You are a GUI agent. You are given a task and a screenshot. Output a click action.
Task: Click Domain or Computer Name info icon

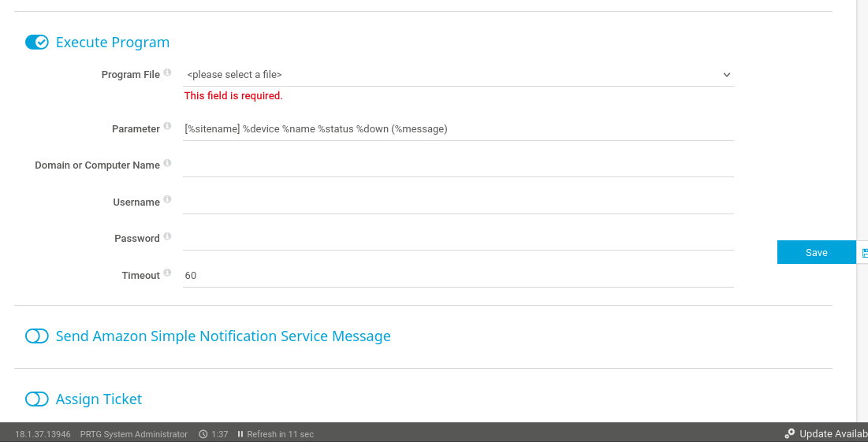pyautogui.click(x=168, y=164)
